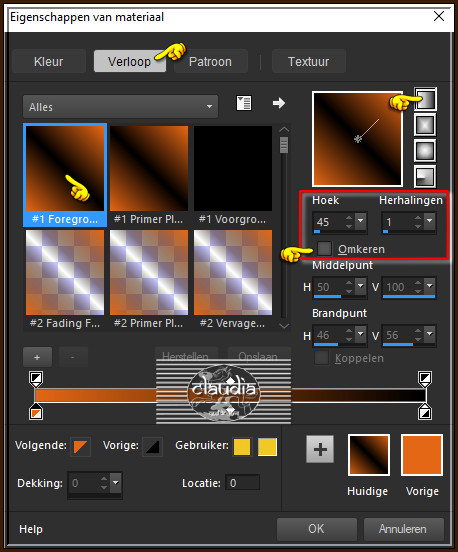458x552 pixels.
Task: Toggle the Koppelen checkbox
Action: click(321, 358)
